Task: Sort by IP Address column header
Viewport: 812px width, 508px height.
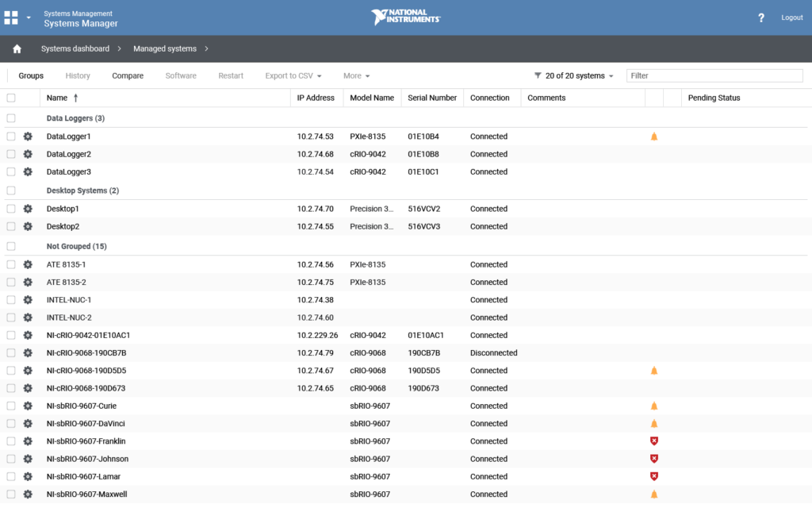Action: [316, 98]
